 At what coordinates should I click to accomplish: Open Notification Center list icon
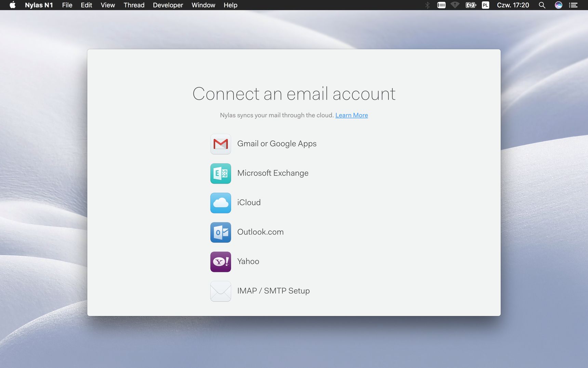[x=573, y=5]
